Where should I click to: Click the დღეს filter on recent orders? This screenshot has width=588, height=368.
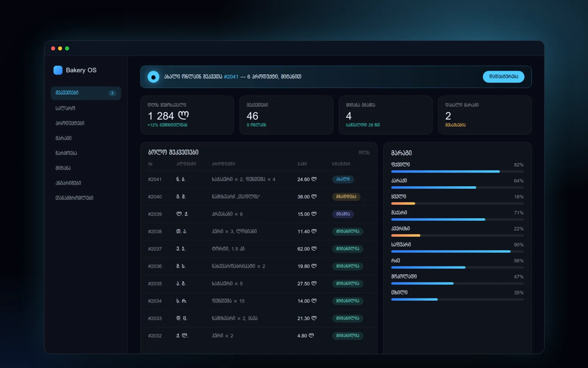[364, 153]
